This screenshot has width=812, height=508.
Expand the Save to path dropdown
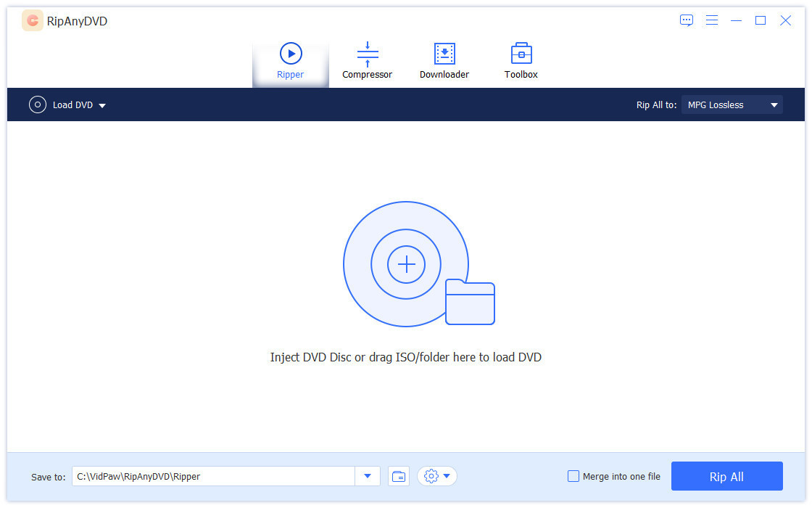click(368, 476)
